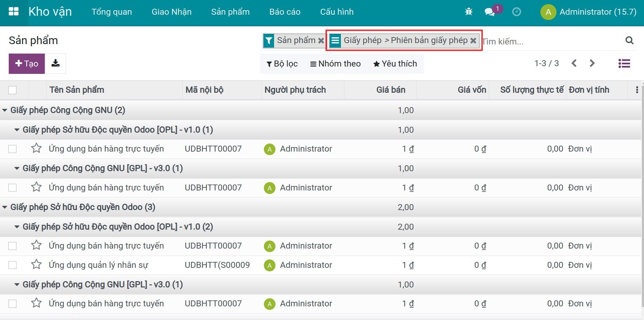Switch to list view icon
This screenshot has width=644, height=320.
tap(624, 63)
